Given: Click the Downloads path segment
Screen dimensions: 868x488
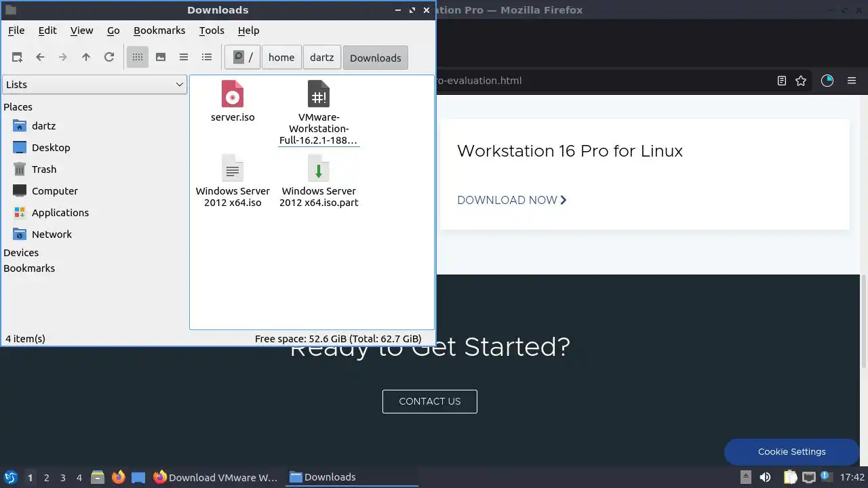Looking at the screenshot, I should pos(376,58).
